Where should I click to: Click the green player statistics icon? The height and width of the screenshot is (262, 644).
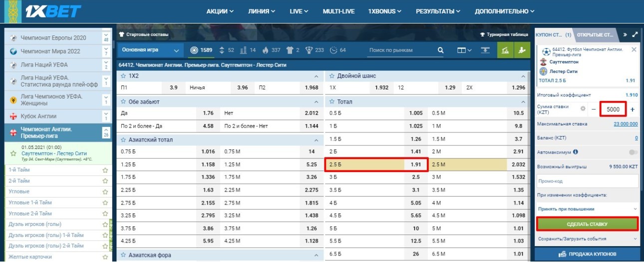(x=522, y=50)
